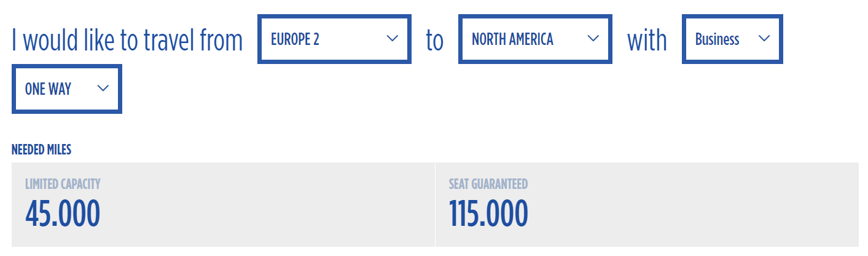This screenshot has width=868, height=256.
Task: Click the chevron in the EUROPE 2 dropdown
Action: [393, 39]
